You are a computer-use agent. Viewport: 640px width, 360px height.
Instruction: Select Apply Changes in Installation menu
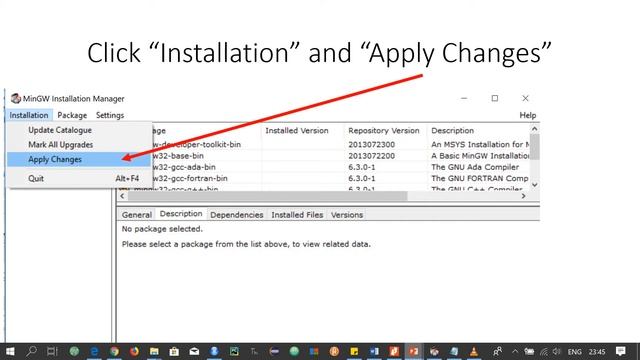(x=79, y=160)
